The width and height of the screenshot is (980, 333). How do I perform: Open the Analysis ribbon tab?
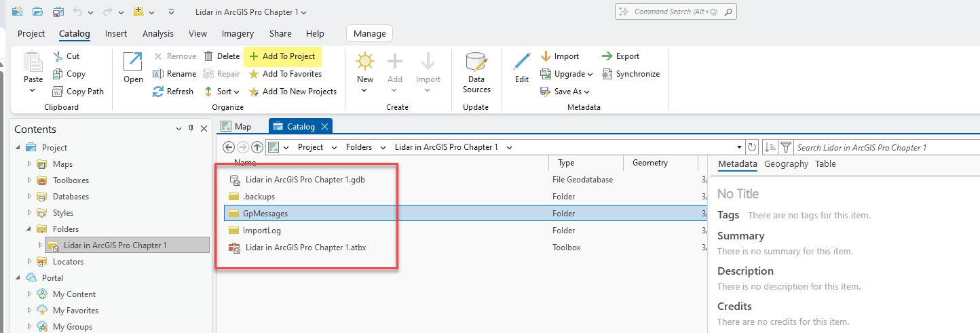[x=157, y=34]
